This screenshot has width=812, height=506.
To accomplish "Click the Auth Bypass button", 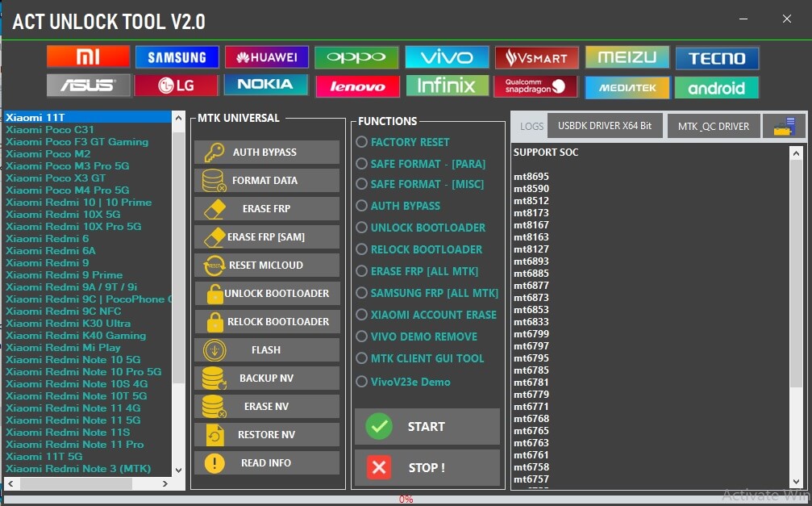I will click(x=266, y=152).
